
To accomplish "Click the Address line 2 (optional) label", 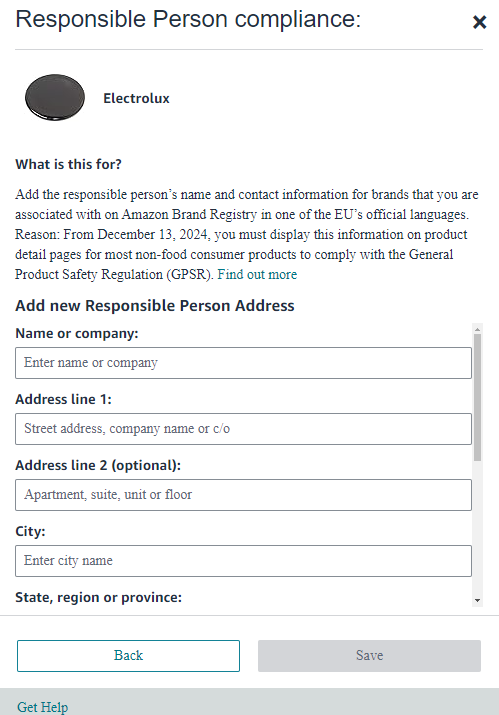I will pos(98,465).
